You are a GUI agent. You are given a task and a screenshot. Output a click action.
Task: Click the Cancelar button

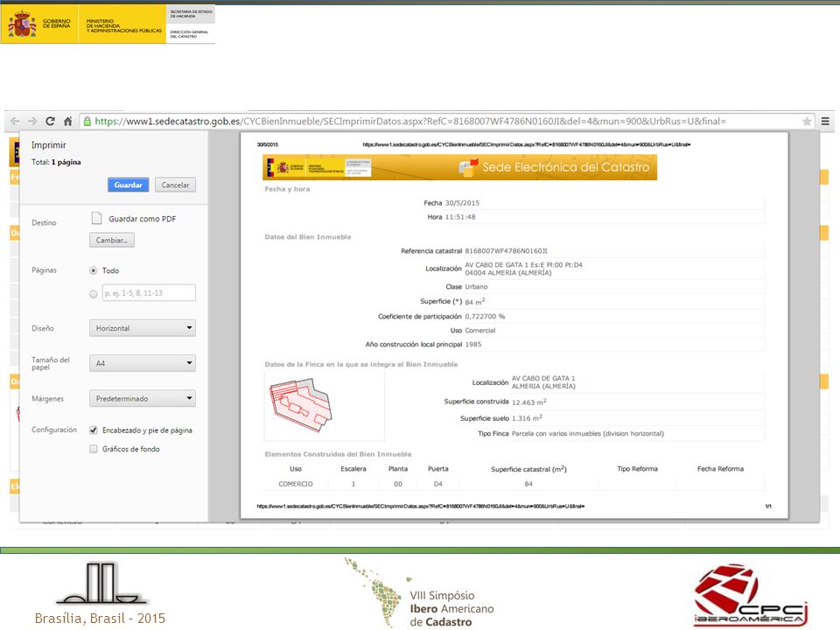[175, 185]
